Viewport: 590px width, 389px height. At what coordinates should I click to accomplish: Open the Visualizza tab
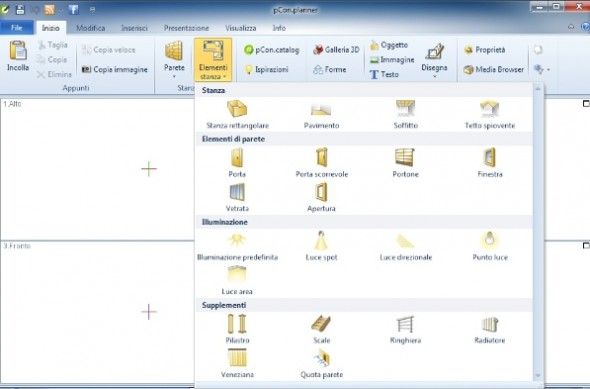(240, 28)
